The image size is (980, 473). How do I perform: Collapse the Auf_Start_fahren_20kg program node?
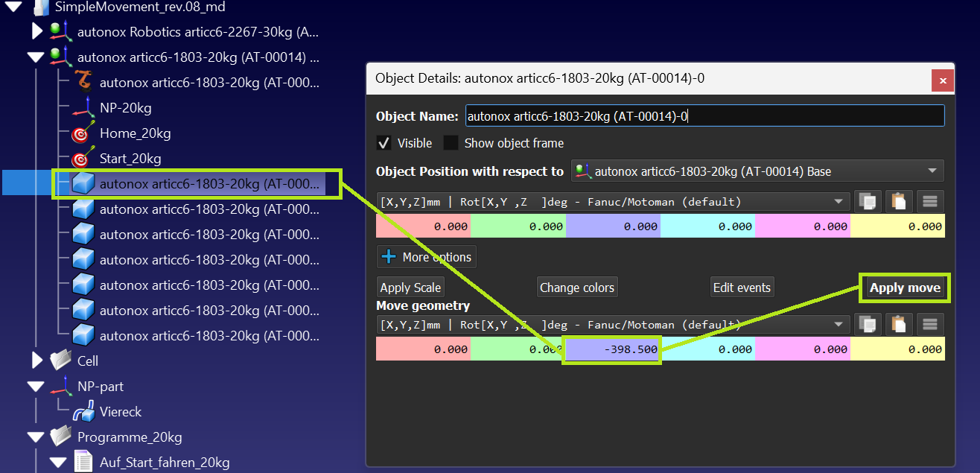tap(58, 463)
